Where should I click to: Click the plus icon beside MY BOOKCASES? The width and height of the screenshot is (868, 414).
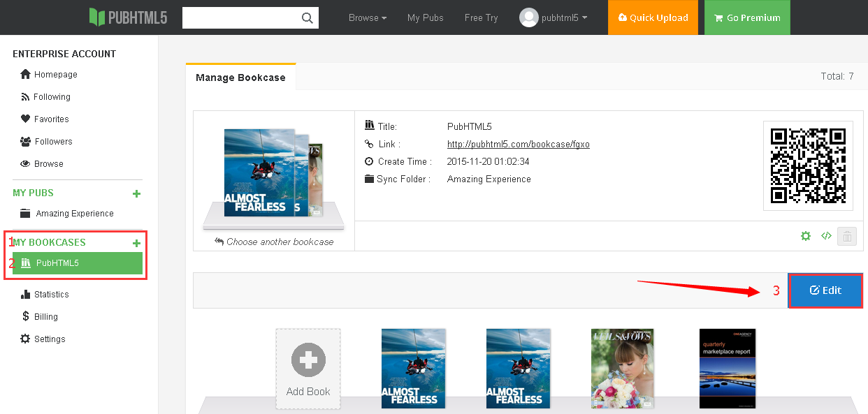point(137,243)
